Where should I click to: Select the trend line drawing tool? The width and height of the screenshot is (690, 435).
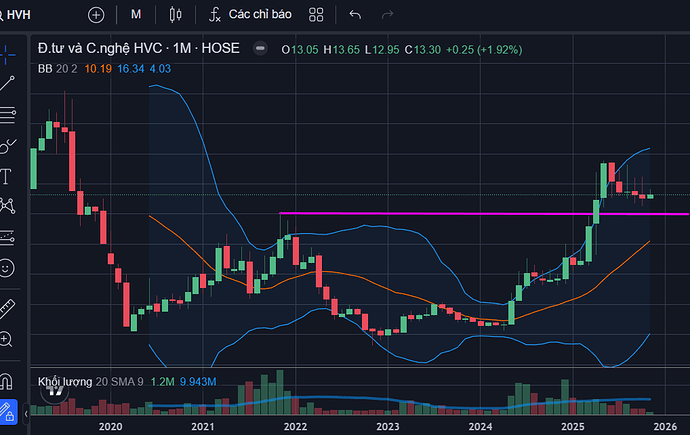point(7,84)
